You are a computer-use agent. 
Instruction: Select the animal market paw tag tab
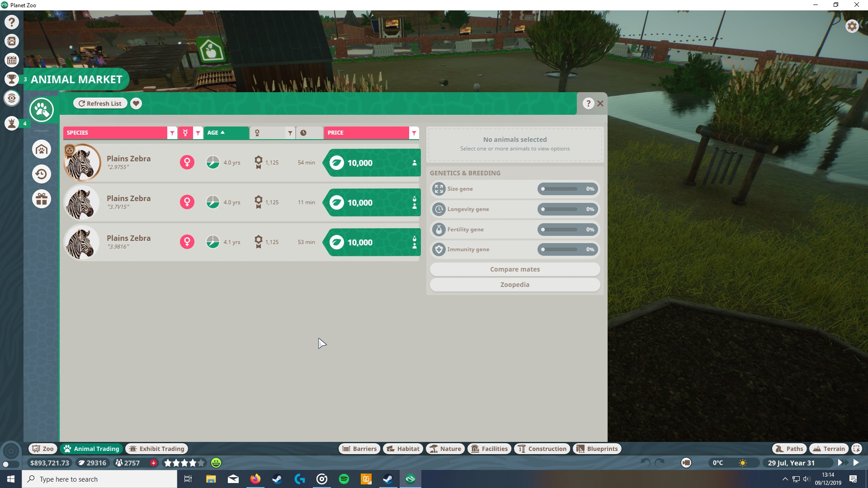42,110
